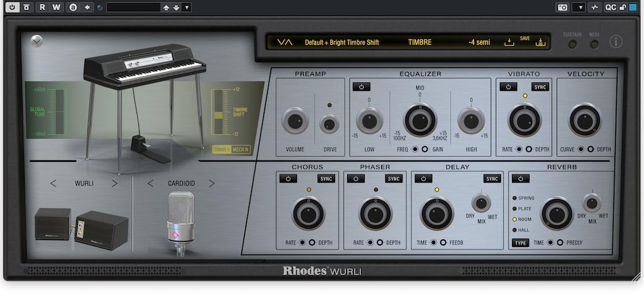Select the TMBR S mode tab
644x296 pixels.
click(x=221, y=149)
